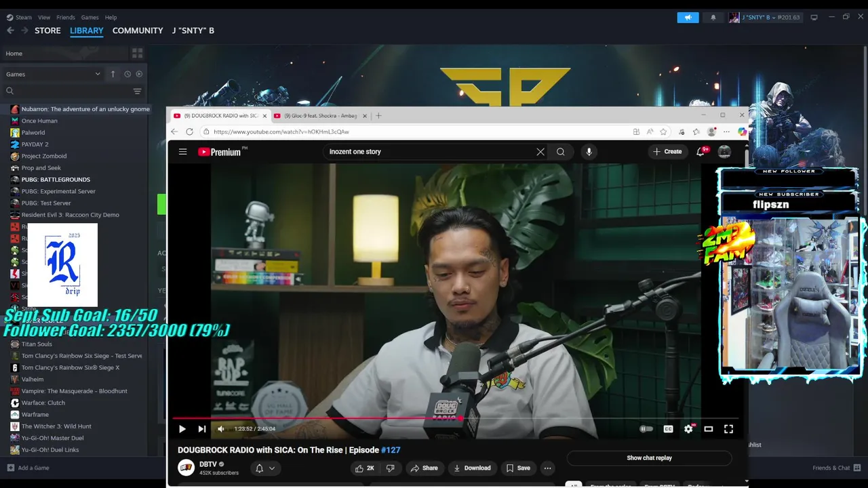The image size is (868, 488).
Task: Toggle recent activity clock filter in Steam
Action: pyautogui.click(x=127, y=74)
